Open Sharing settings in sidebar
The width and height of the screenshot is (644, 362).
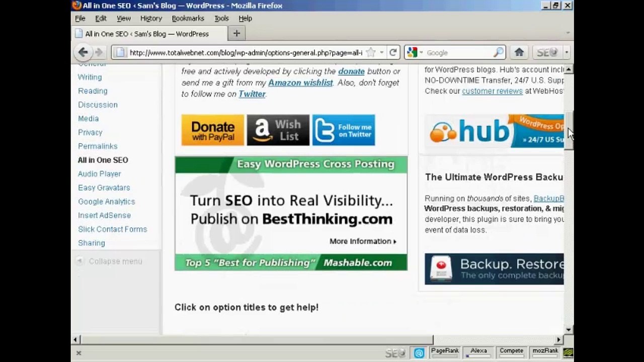tap(92, 243)
